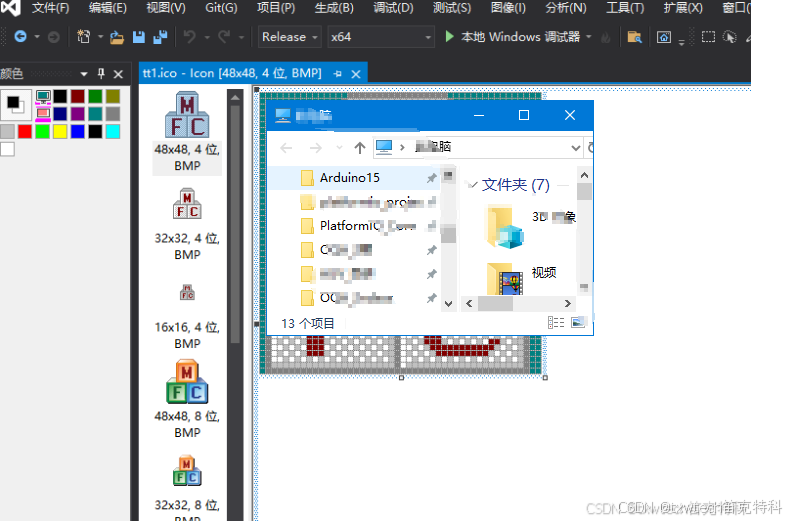Click the open file folder icon
The image size is (787, 521).
117,37
